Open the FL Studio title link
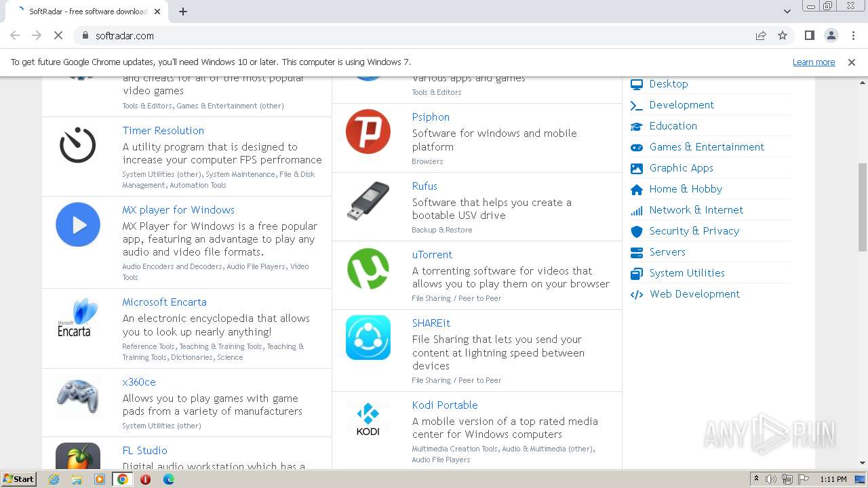This screenshot has width=868, height=488. pyautogui.click(x=144, y=451)
